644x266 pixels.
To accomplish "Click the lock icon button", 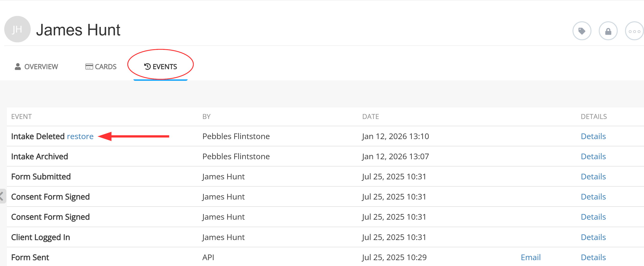I will (608, 31).
